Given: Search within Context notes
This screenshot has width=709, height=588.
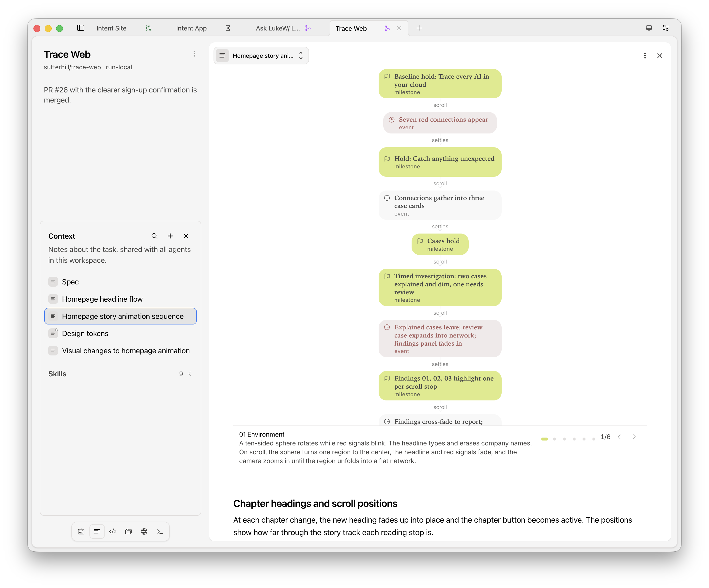Looking at the screenshot, I should (x=154, y=236).
